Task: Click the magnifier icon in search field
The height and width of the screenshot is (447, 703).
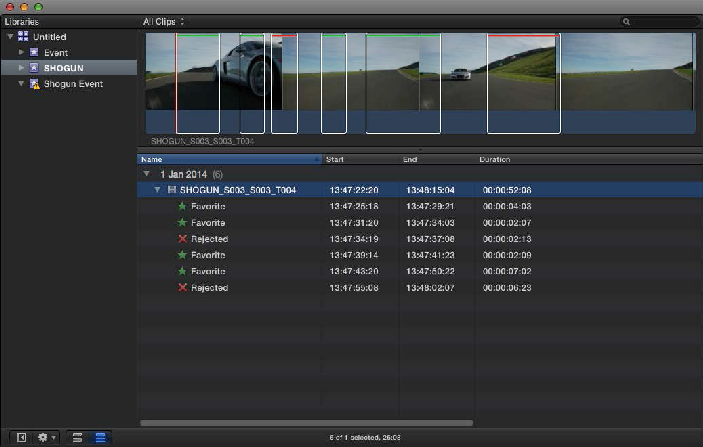Action: coord(626,21)
